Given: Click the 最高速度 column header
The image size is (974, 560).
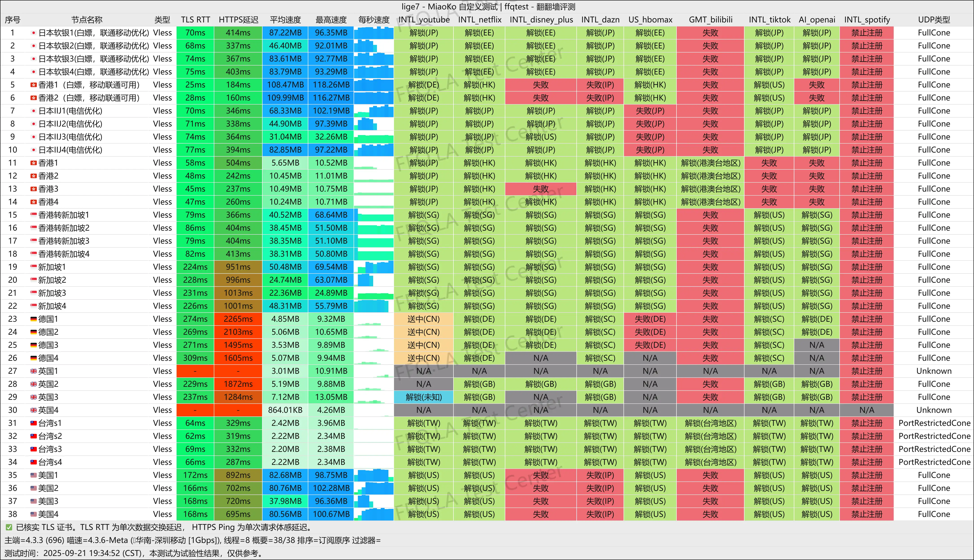Looking at the screenshot, I should 331,20.
